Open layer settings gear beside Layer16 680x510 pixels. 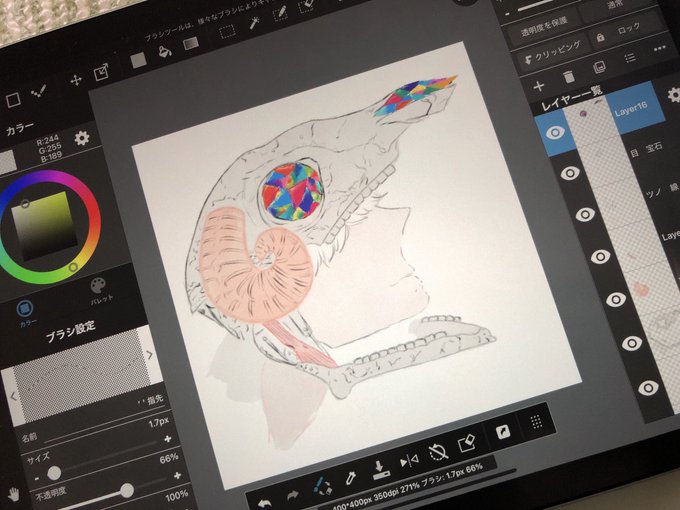674,95
